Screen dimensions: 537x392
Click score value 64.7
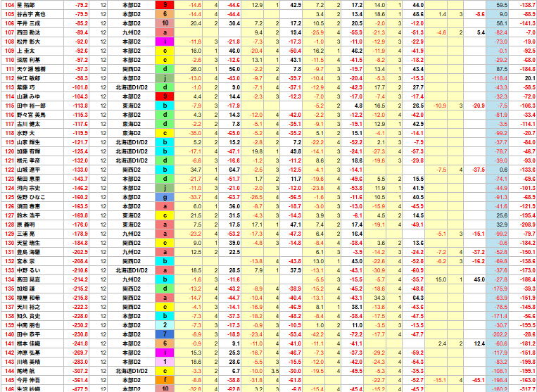(234, 170)
